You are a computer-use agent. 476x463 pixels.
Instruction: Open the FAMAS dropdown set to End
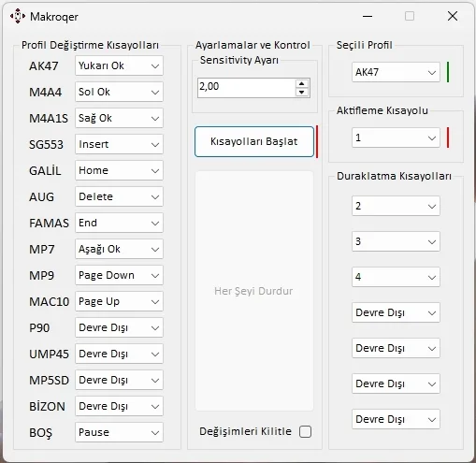[119, 223]
